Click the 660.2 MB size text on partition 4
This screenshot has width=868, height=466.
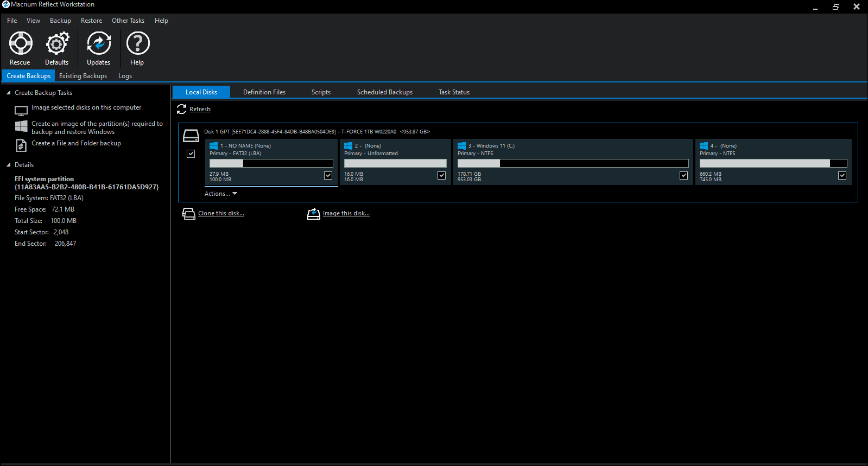[x=711, y=174]
